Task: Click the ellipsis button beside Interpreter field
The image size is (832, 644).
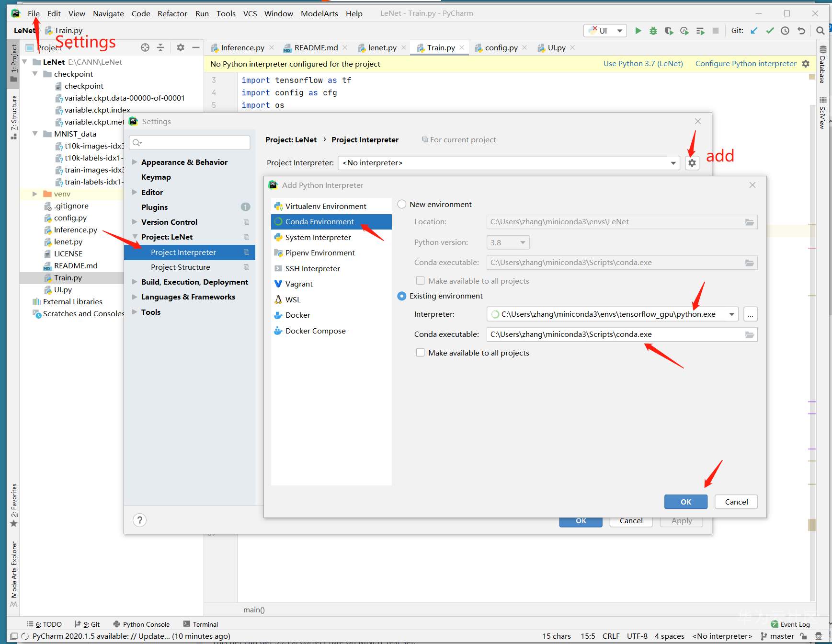Action: [x=751, y=314]
